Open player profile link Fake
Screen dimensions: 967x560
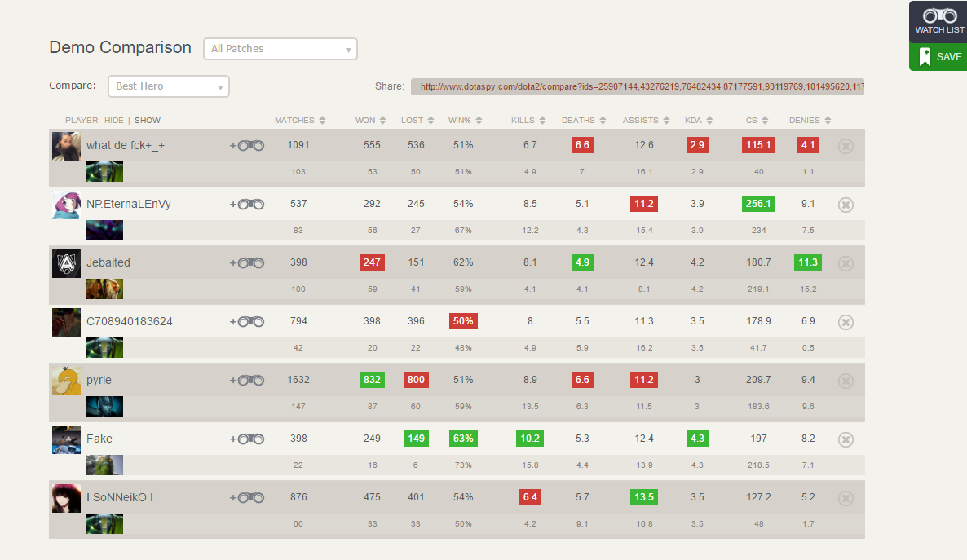99,439
